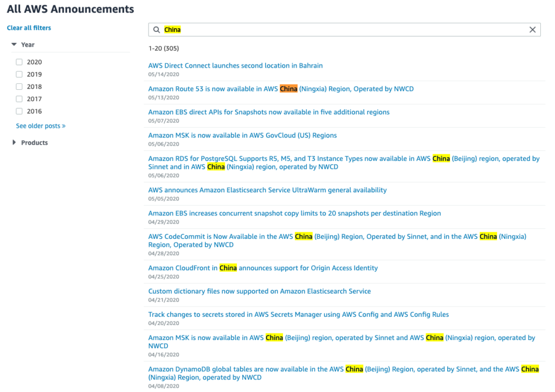555x392 pixels.
Task: Open Amazon MSK GovCloud announcement
Action: tap(242, 135)
